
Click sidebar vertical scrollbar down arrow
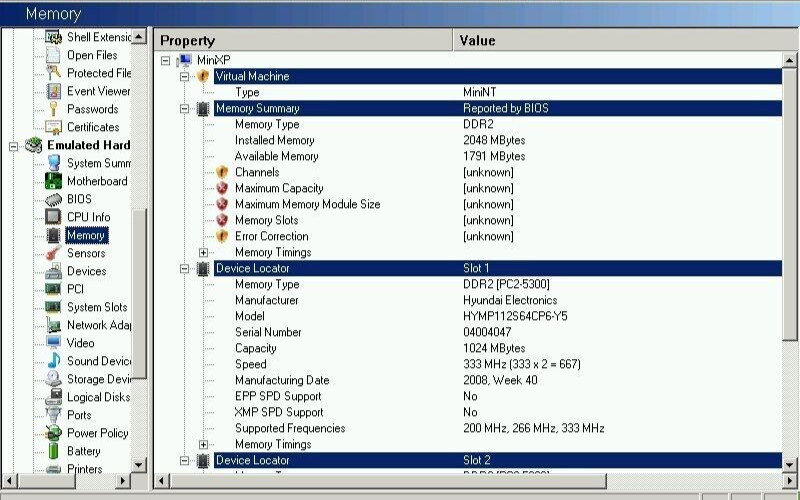click(139, 464)
